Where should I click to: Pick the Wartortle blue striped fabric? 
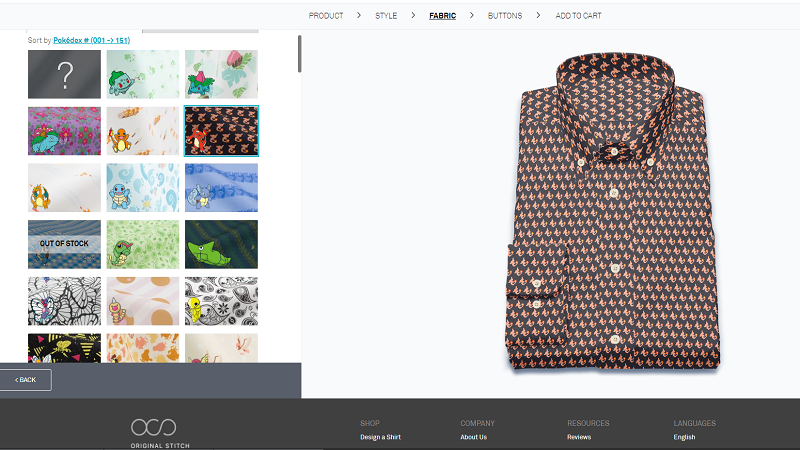tap(221, 188)
